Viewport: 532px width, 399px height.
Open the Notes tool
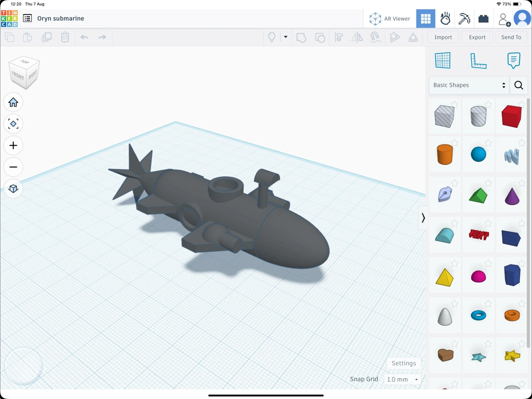(514, 60)
